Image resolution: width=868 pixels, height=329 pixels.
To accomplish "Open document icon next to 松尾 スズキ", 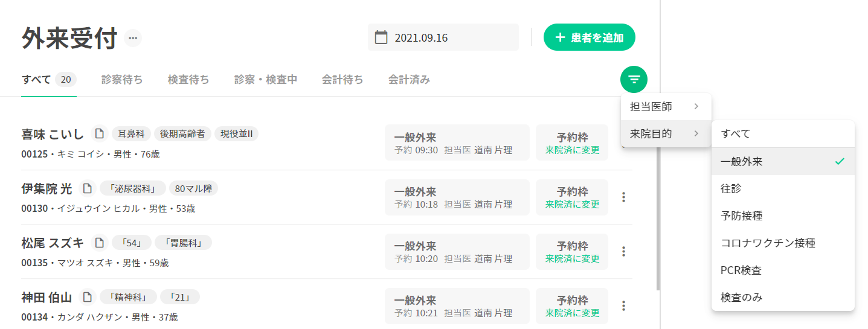I will (x=100, y=243).
